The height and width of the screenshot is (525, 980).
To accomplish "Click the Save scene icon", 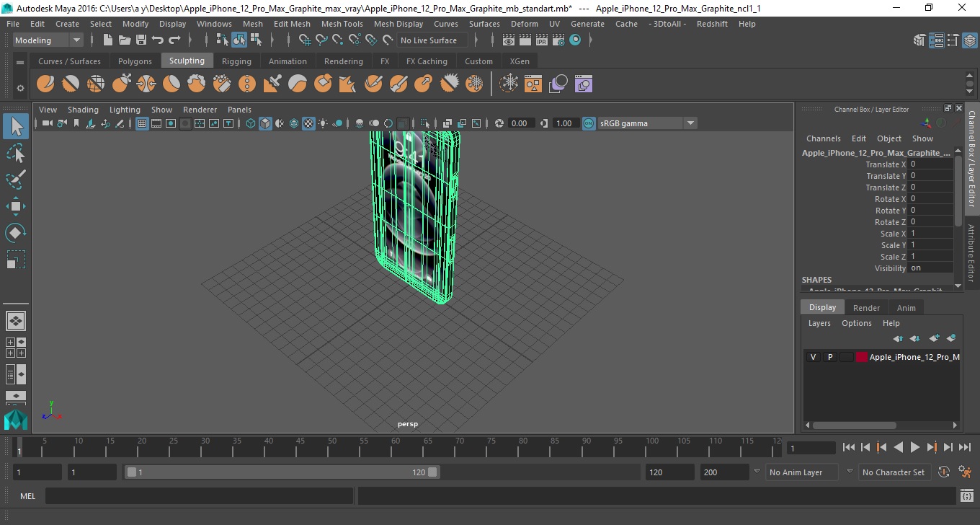I will (x=141, y=40).
